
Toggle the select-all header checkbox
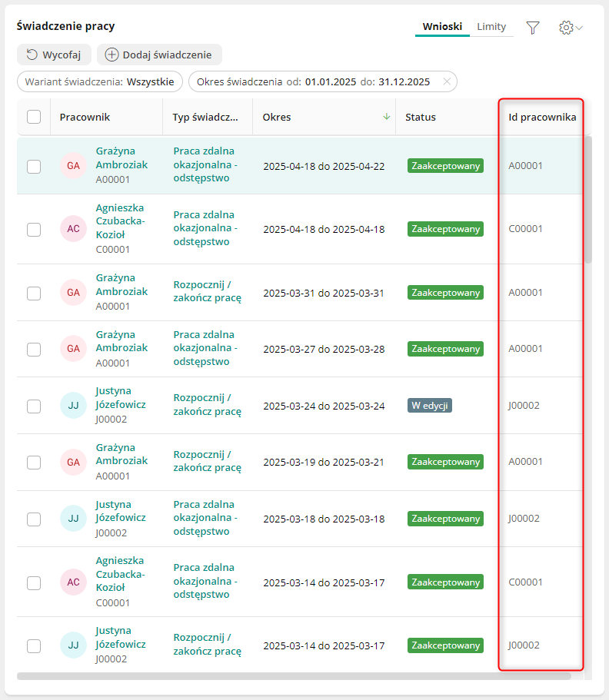tap(34, 117)
